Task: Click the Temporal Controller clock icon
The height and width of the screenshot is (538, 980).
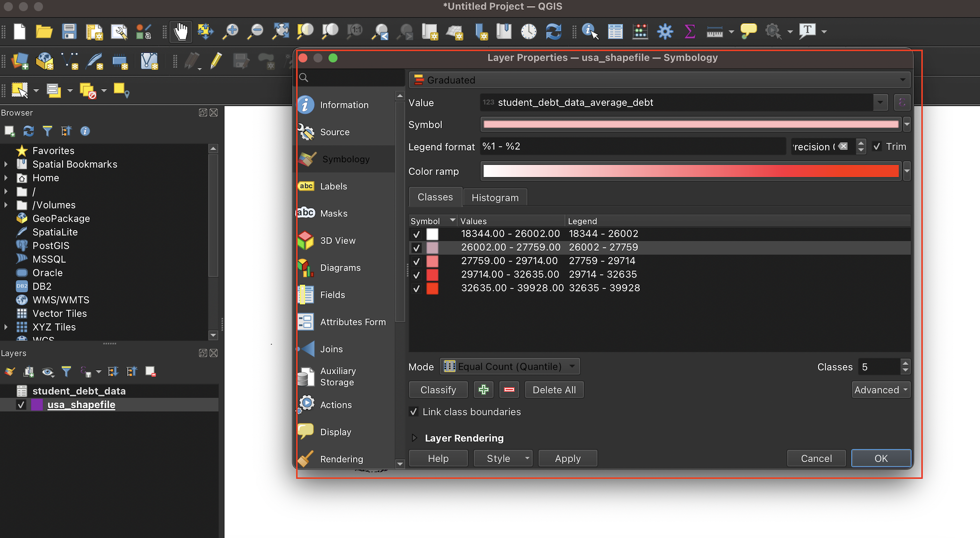Action: (529, 31)
